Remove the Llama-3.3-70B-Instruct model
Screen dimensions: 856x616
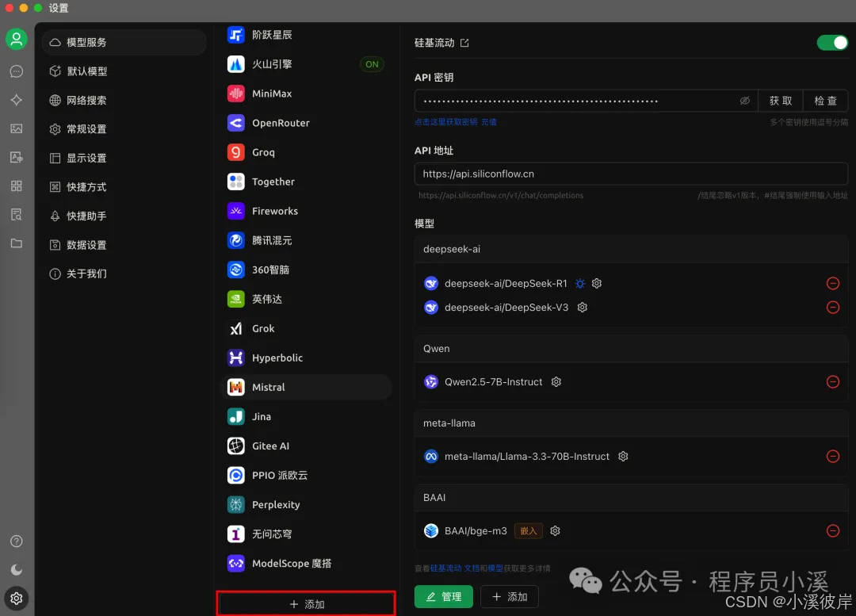pyautogui.click(x=832, y=457)
